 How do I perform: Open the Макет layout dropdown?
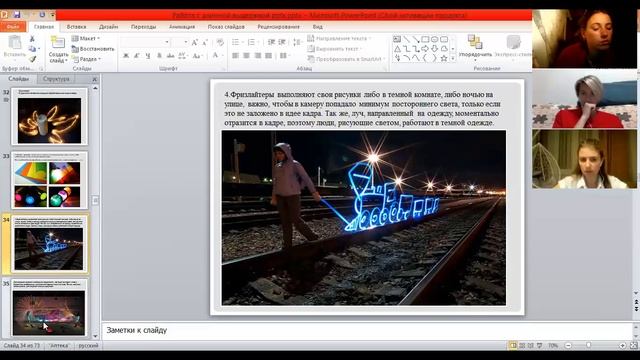point(86,38)
